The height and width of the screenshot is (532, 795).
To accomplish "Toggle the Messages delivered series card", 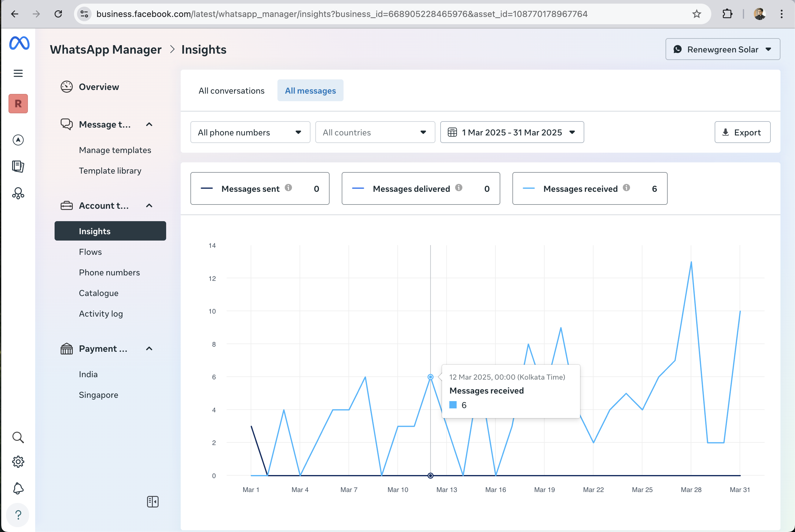I will pos(421,188).
